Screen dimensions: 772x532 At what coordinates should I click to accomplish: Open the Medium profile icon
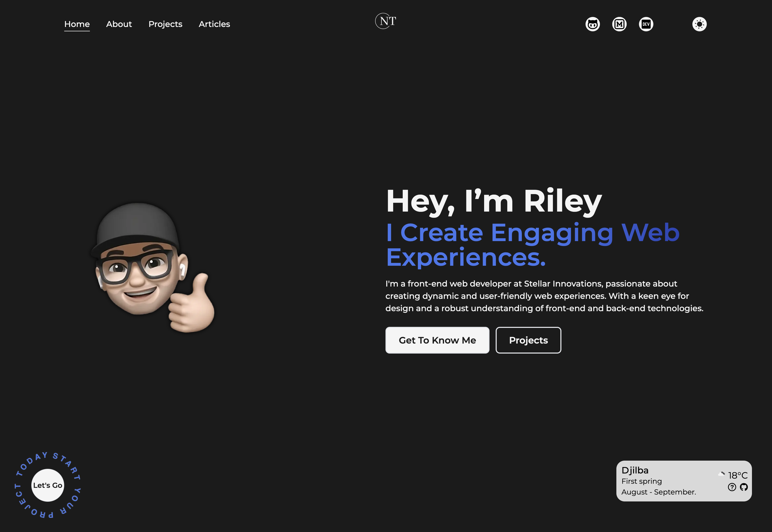pos(619,23)
